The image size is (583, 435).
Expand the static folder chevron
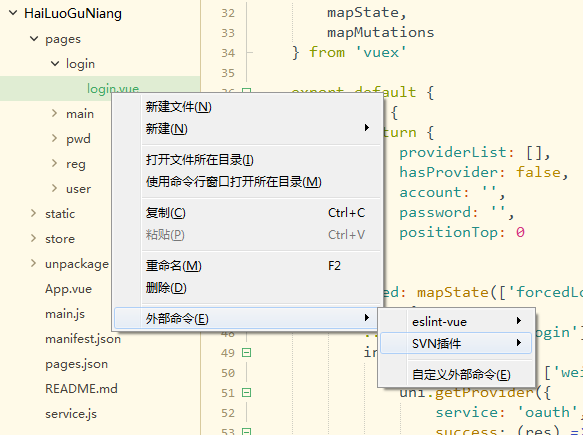click(x=34, y=213)
